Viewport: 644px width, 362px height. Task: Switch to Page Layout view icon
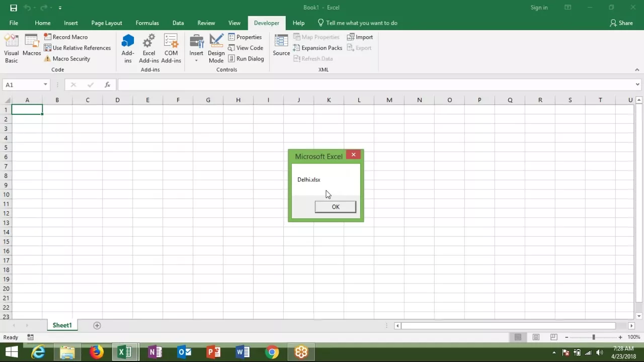point(536,337)
